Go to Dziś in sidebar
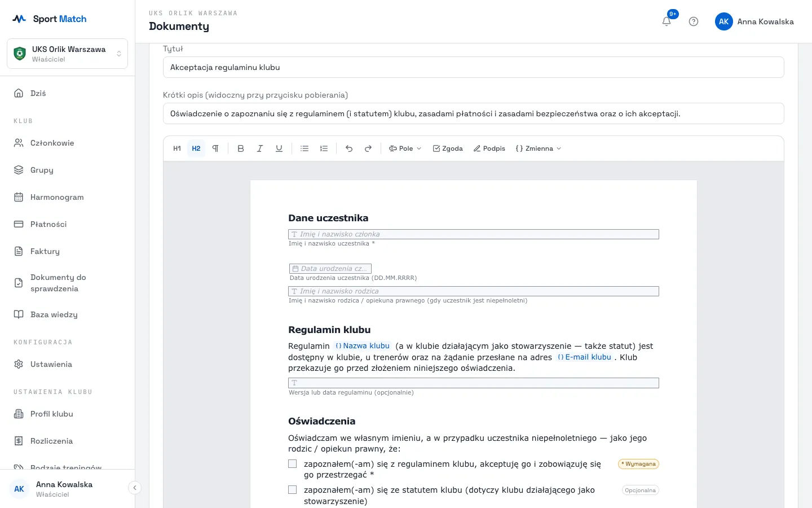 [x=68, y=93]
